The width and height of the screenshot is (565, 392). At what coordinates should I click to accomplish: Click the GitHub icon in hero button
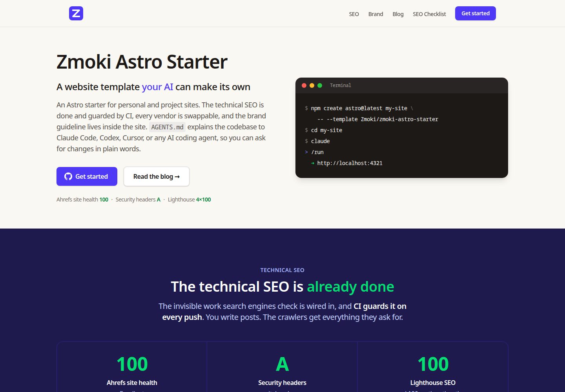pyautogui.click(x=68, y=176)
